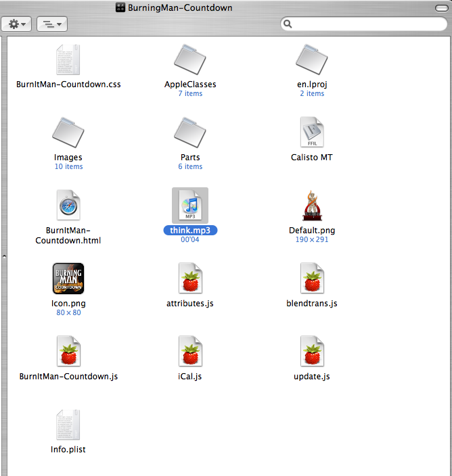
Task: Click the blendtrans.js file name
Action: pyautogui.click(x=312, y=304)
